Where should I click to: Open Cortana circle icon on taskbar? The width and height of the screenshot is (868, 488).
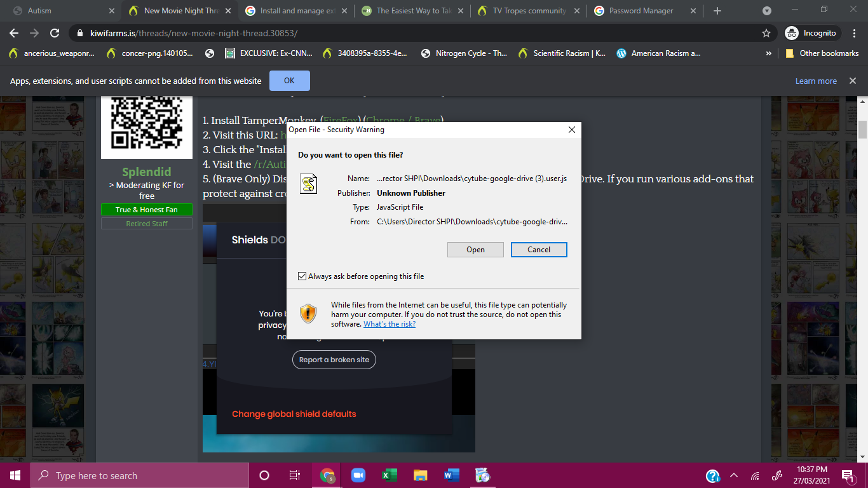[264, 475]
